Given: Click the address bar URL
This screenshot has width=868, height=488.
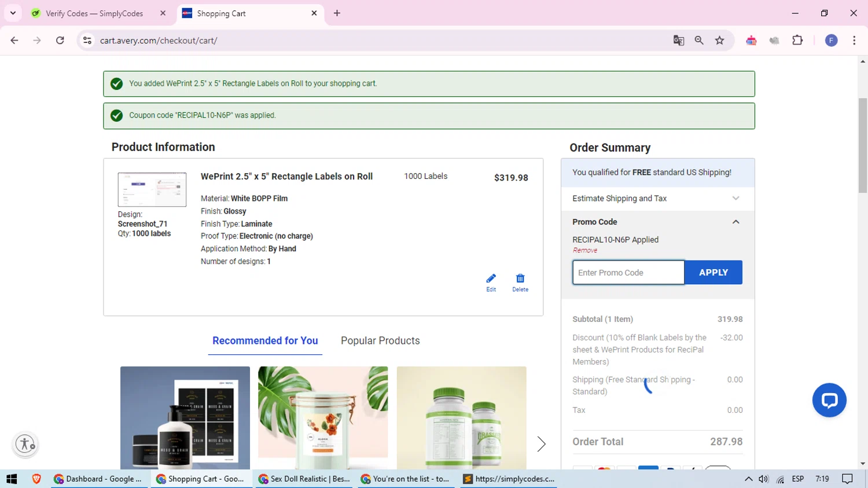Looking at the screenshot, I should 159,41.
